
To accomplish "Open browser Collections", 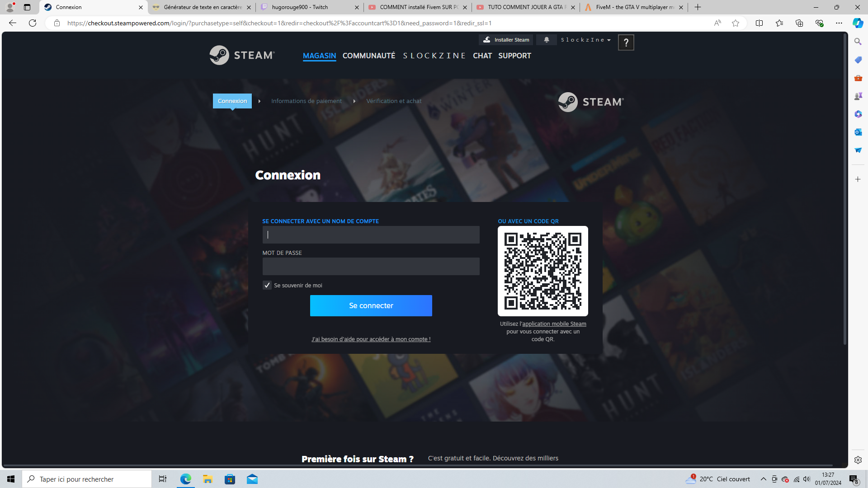I will tap(799, 23).
